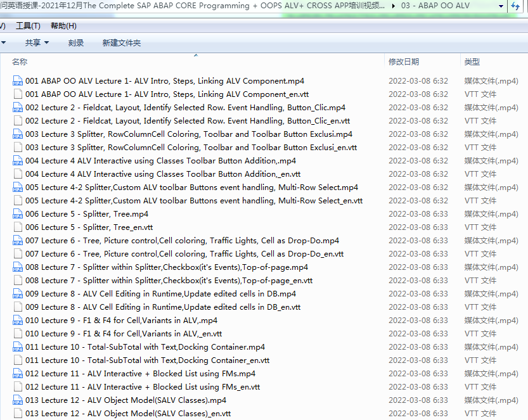Select file name 012 Lecture 11 Blocked List using FMs_en.vtt
Screen dimensions: 528x420
click(x=143, y=386)
